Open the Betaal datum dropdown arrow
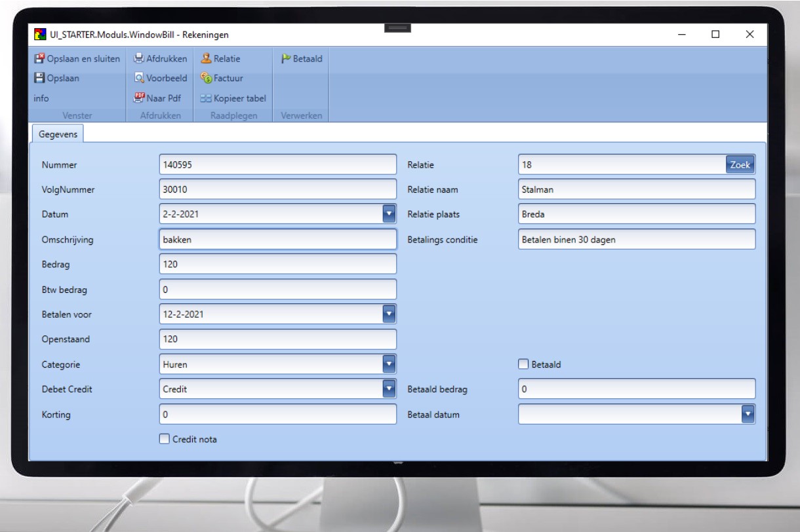The image size is (800, 532). [x=748, y=414]
